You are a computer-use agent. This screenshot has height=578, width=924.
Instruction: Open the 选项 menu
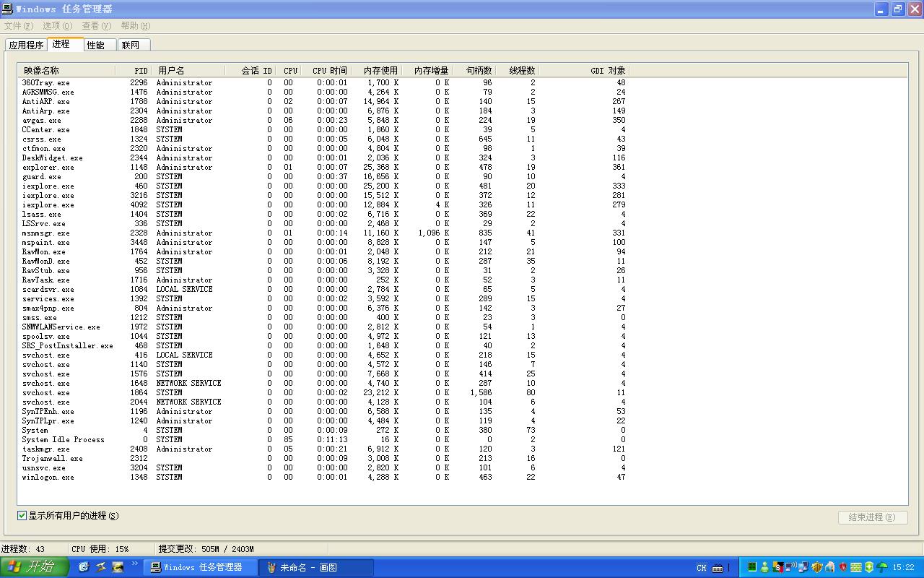coord(57,26)
